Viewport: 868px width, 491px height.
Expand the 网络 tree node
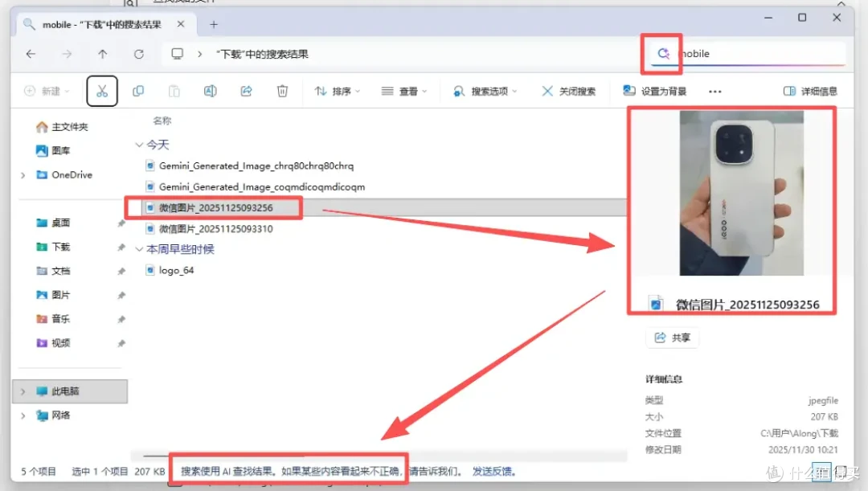pyautogui.click(x=23, y=415)
